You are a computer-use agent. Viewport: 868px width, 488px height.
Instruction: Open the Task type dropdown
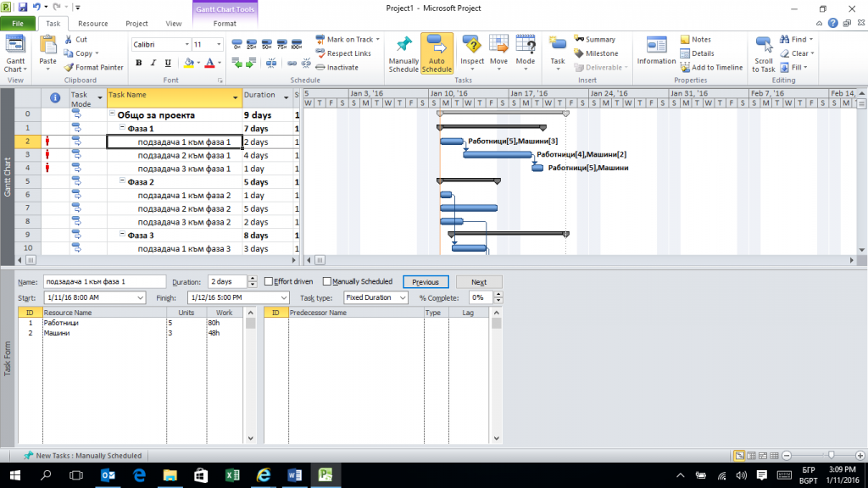[x=403, y=297]
